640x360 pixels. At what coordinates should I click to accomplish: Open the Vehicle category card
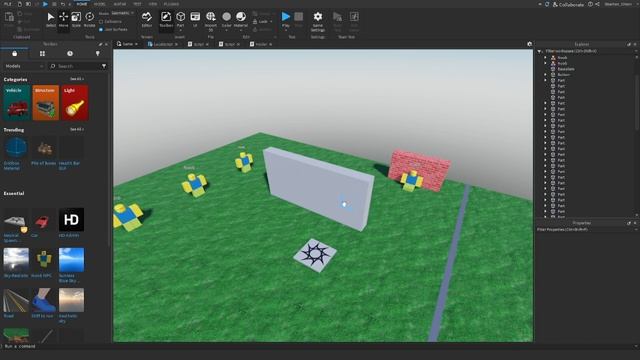pos(16,102)
